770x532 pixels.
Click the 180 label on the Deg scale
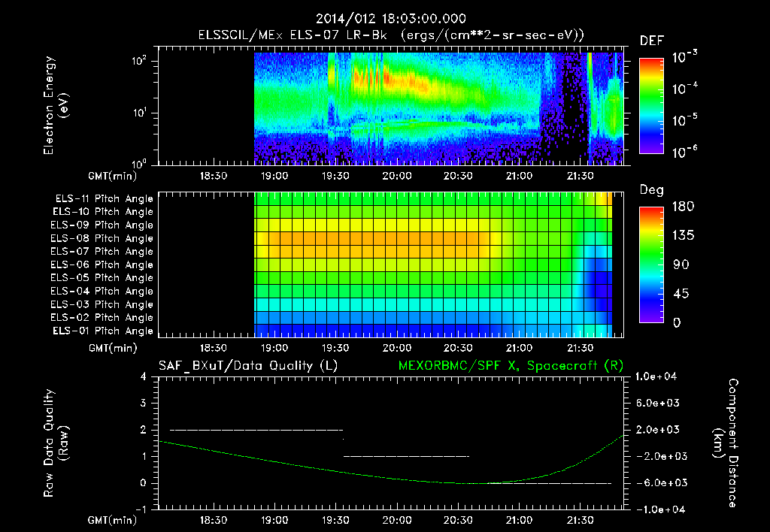pyautogui.click(x=683, y=207)
